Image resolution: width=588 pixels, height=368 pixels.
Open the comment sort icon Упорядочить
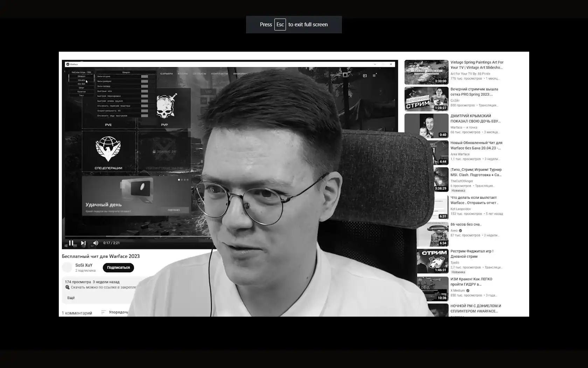coord(103,312)
